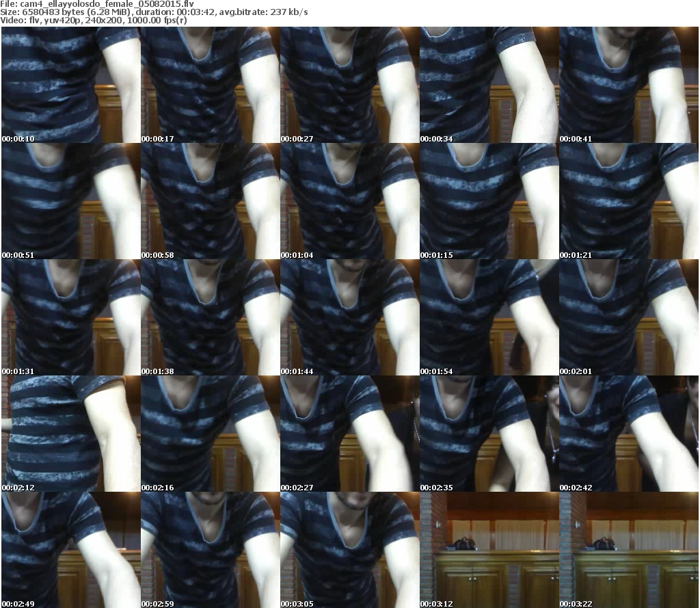Open the thumbnail frame at 00:00:51
Viewport: 700px width, 608px height.
tap(71, 201)
